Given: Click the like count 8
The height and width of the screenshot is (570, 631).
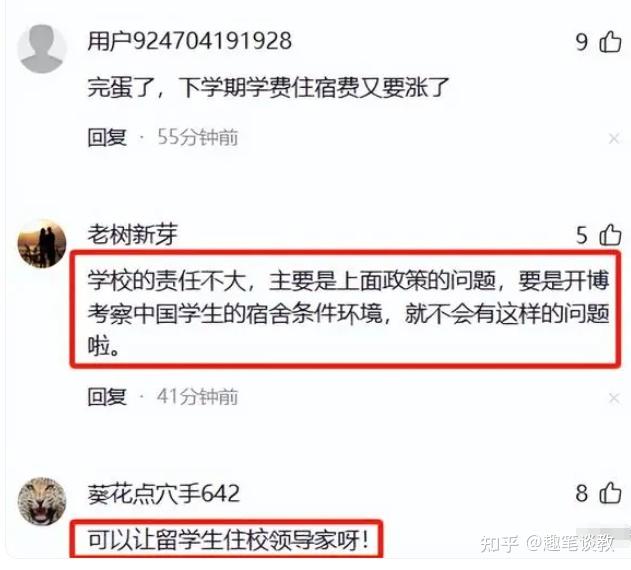Looking at the screenshot, I should tap(582, 493).
